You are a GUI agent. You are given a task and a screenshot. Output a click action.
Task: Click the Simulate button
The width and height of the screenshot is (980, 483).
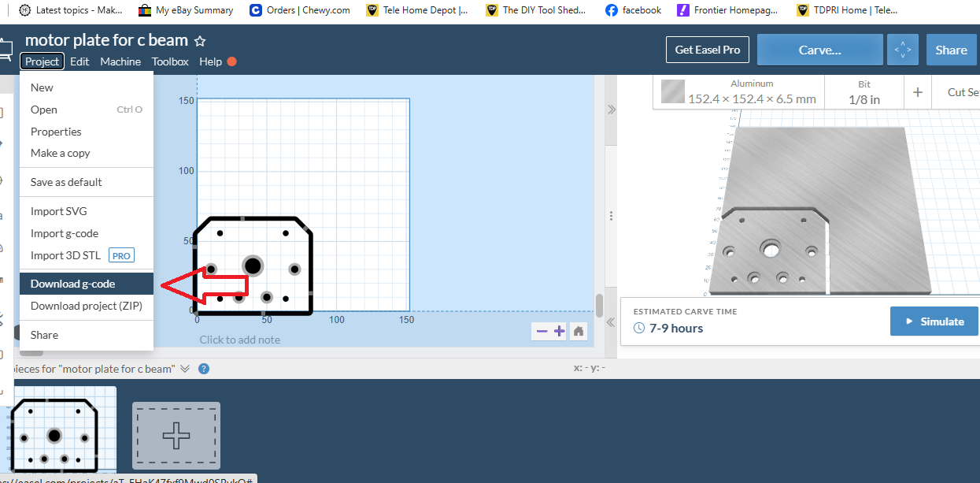point(934,321)
